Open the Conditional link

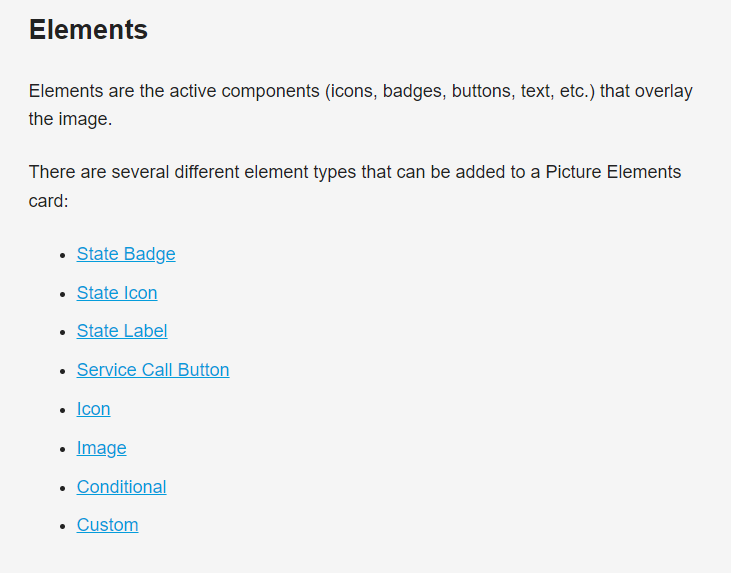tap(122, 487)
